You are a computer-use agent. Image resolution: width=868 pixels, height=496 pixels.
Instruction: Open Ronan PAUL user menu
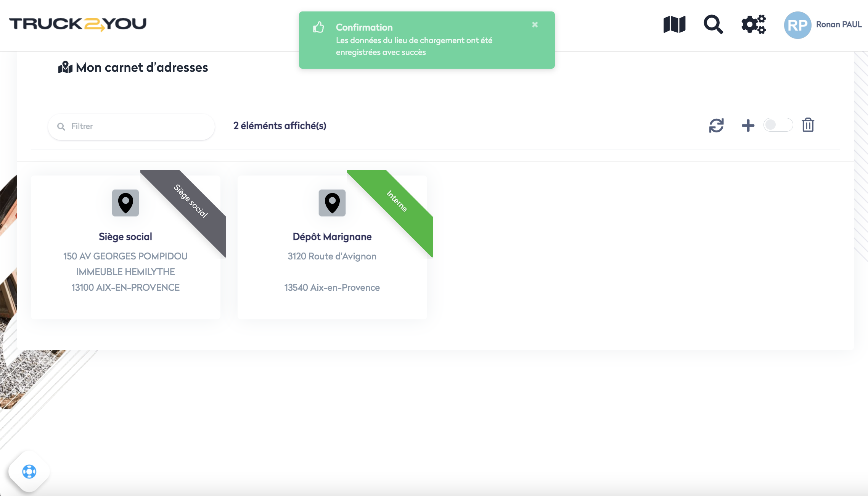tap(839, 24)
